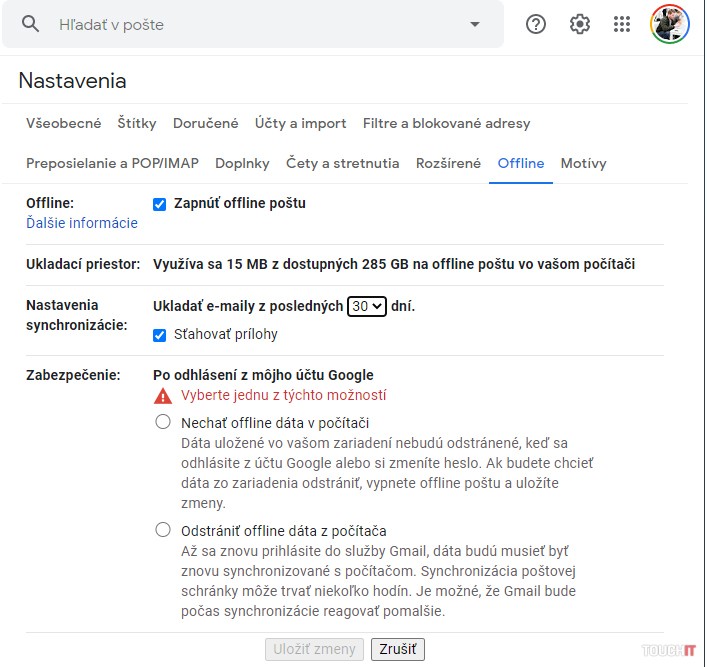Toggle Sťahovať prílohy checkbox
Screen dimensions: 707x667
coord(159,335)
